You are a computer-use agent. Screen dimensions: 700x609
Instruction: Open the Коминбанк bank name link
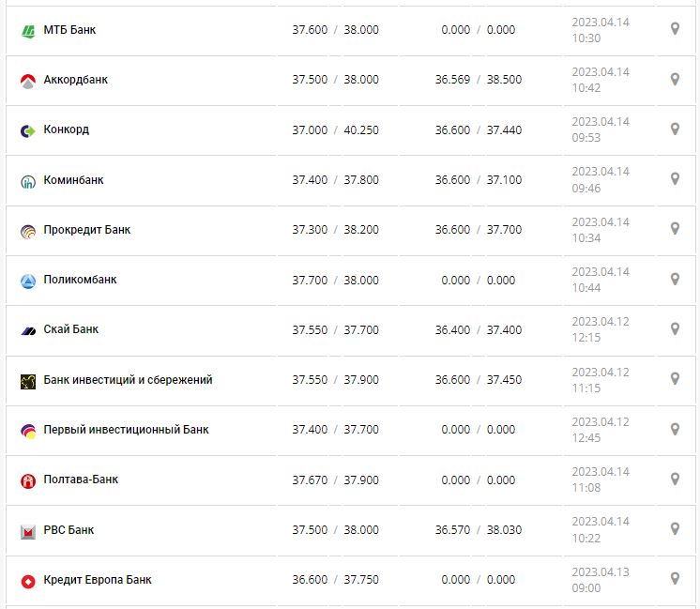point(74,180)
